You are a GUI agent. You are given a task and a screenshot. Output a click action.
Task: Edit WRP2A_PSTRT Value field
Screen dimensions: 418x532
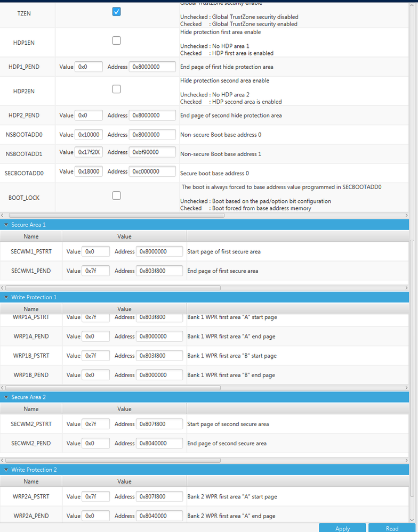point(96,497)
